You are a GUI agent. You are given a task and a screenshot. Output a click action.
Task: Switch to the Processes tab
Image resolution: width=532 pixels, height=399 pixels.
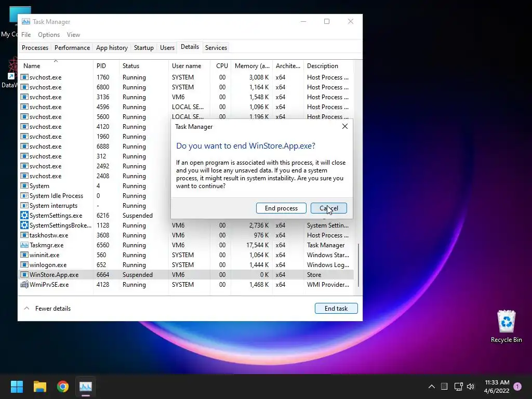click(35, 47)
